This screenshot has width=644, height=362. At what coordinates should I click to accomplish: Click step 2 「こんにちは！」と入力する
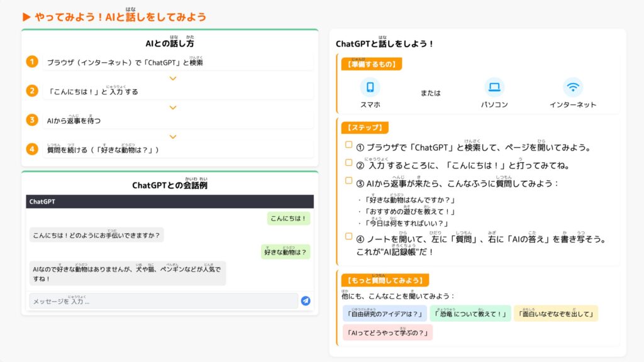tap(178, 92)
